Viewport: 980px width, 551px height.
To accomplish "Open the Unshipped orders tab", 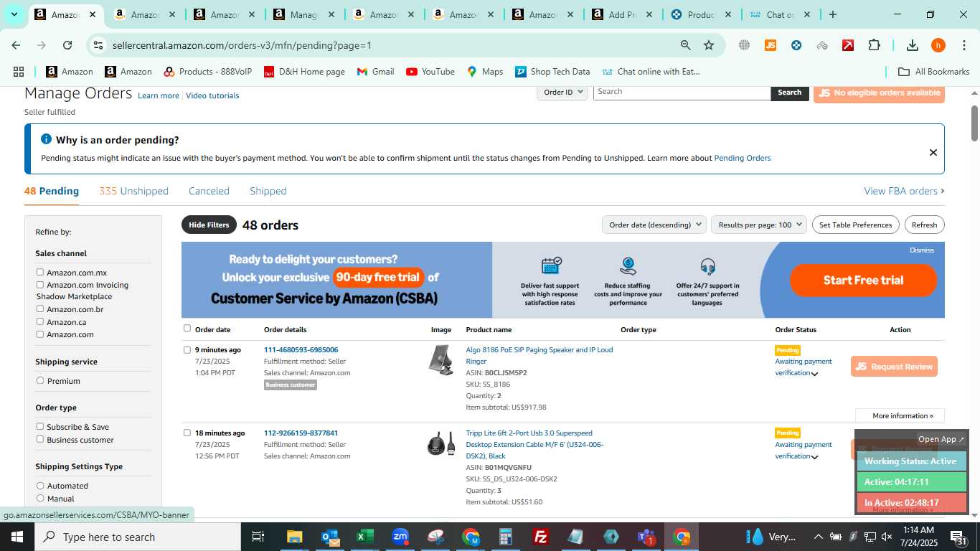I will point(133,191).
